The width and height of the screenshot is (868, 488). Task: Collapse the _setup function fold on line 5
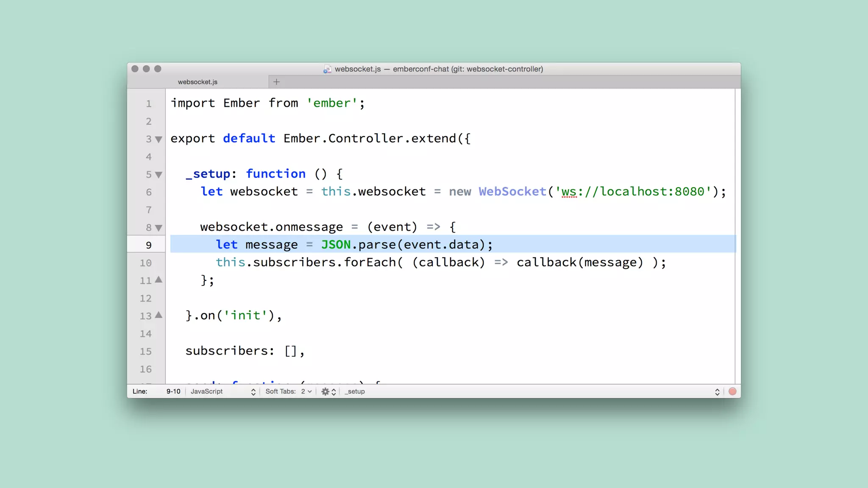click(159, 175)
